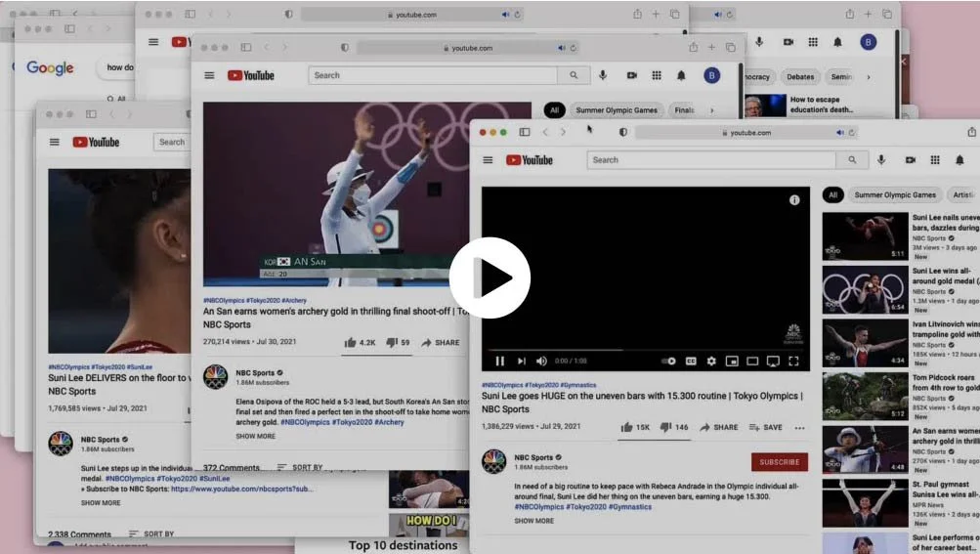Select Debates chip in back YouTube window
The height and width of the screenshot is (554, 980).
click(800, 77)
